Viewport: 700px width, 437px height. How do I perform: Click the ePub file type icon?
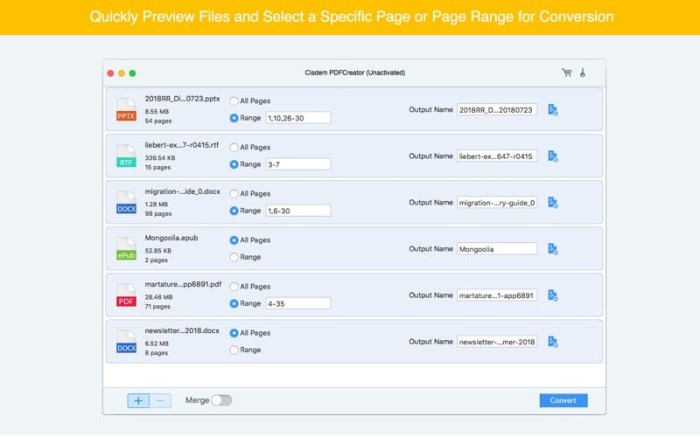(x=126, y=249)
